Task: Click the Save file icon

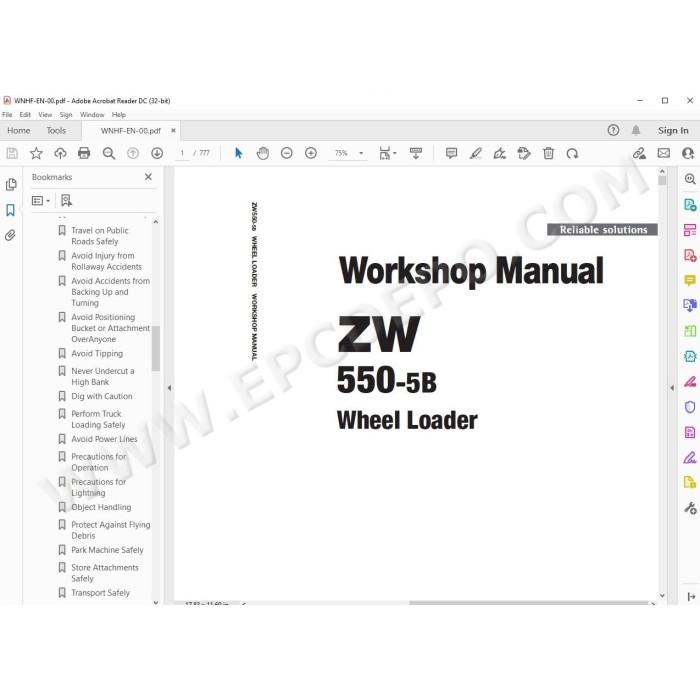Action: 12,154
